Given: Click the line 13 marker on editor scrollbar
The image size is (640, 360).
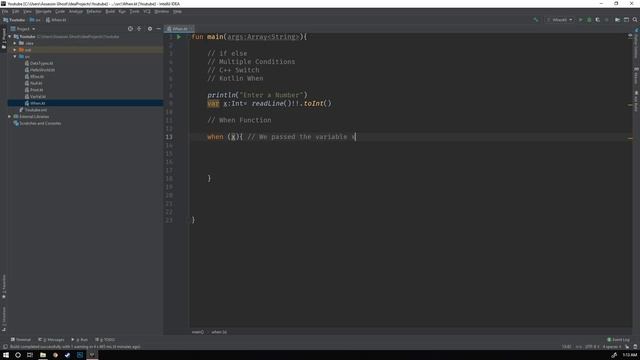Looking at the screenshot, I should (x=630, y=138).
